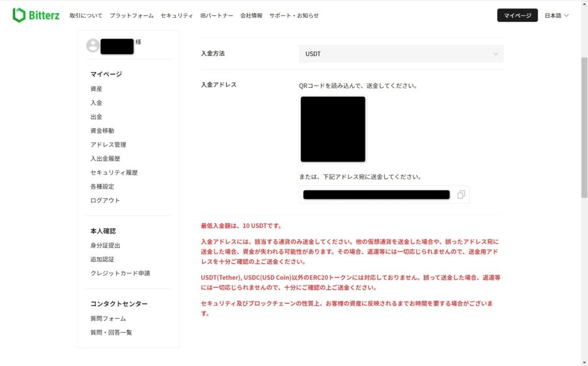Select ログアウト in the sidebar
The width and height of the screenshot is (588, 366).
[105, 201]
